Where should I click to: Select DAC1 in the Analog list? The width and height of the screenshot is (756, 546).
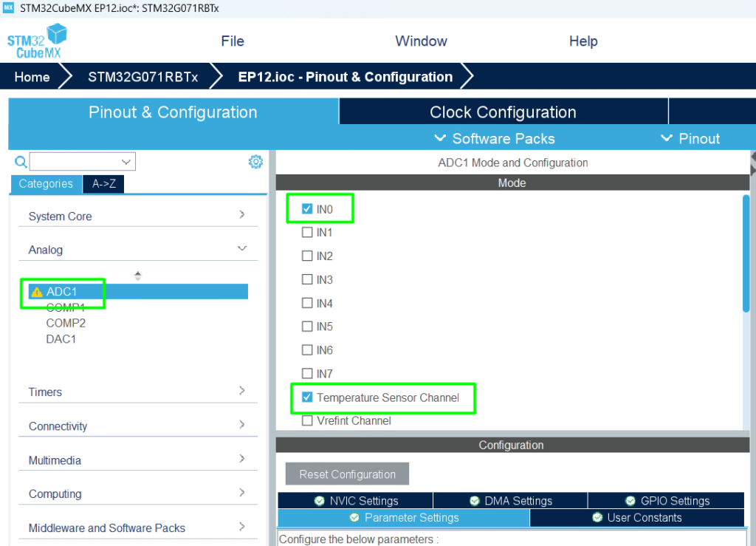point(61,339)
